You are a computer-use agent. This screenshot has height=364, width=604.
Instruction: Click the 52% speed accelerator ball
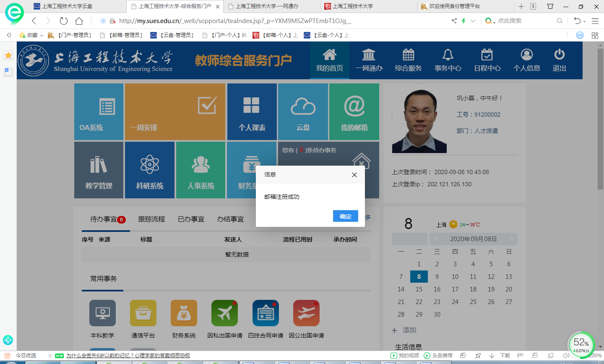[x=581, y=345]
